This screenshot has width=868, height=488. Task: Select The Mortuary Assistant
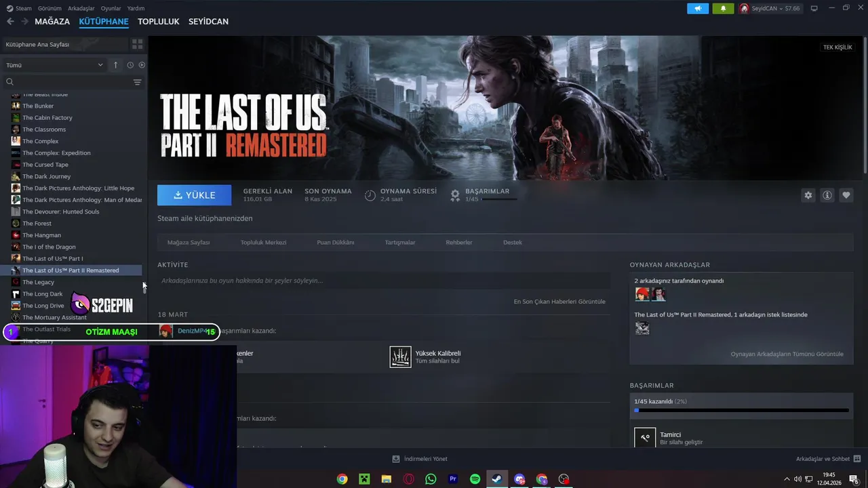point(54,317)
